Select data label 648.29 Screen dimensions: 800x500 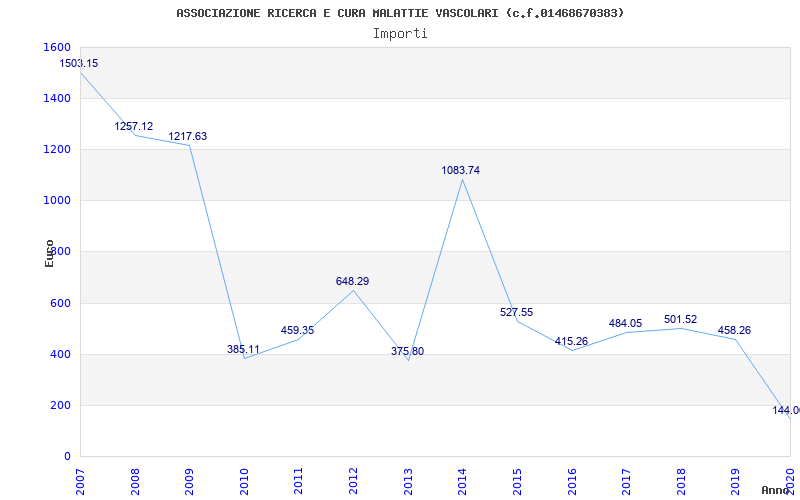click(x=353, y=282)
